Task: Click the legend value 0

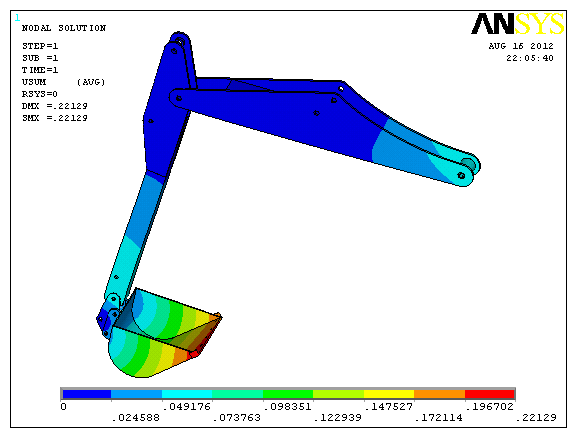Action: tap(63, 406)
